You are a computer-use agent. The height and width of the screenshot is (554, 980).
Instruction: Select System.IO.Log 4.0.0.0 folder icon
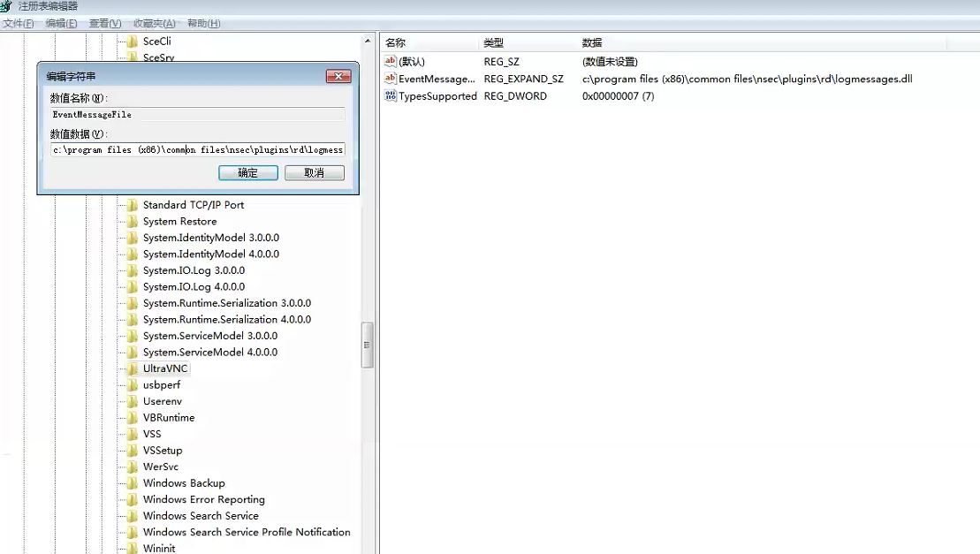[x=133, y=286]
